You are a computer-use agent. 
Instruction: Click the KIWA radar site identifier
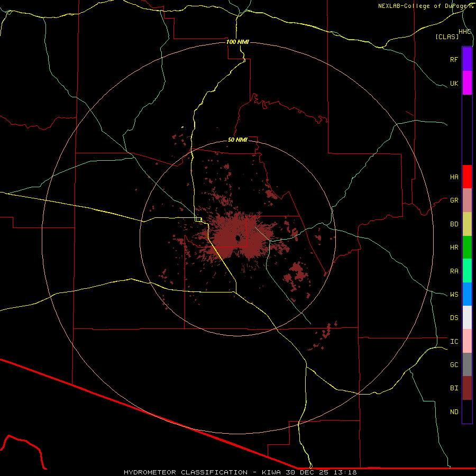pyautogui.click(x=271, y=472)
